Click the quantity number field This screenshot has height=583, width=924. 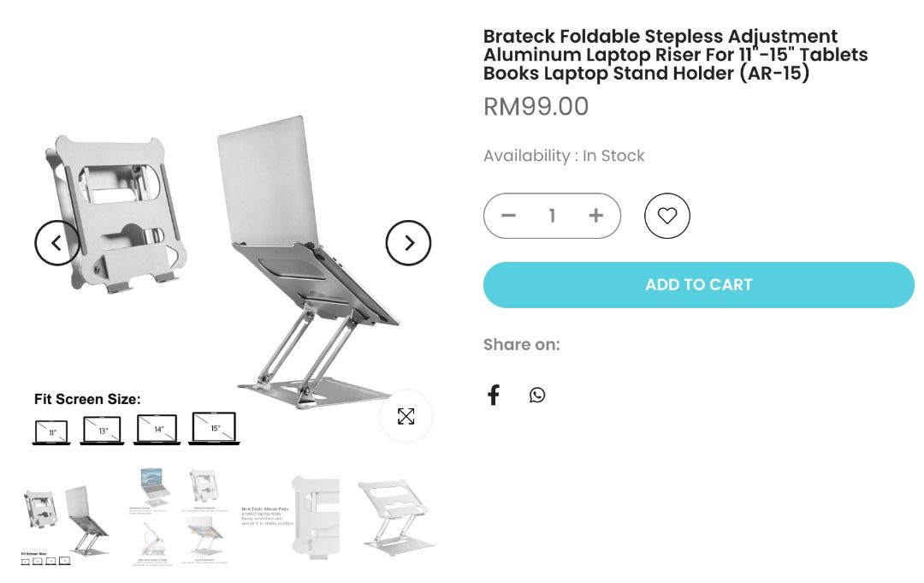(552, 216)
